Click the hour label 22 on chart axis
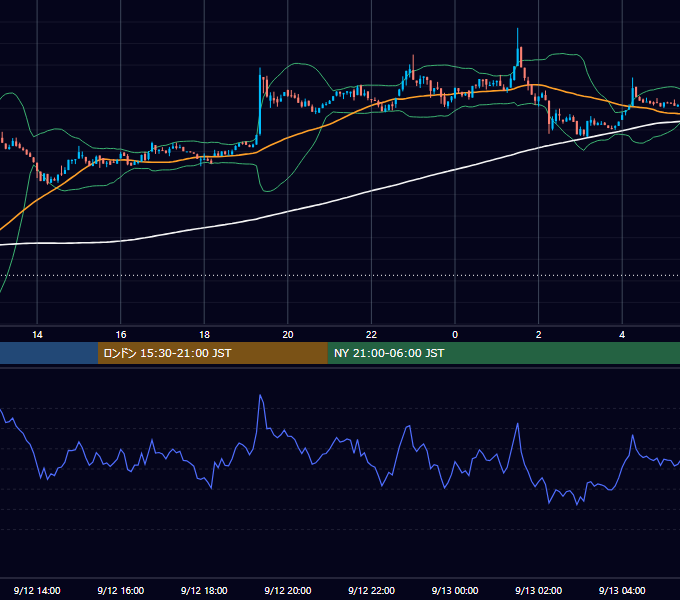The height and width of the screenshot is (600, 680). click(371, 335)
